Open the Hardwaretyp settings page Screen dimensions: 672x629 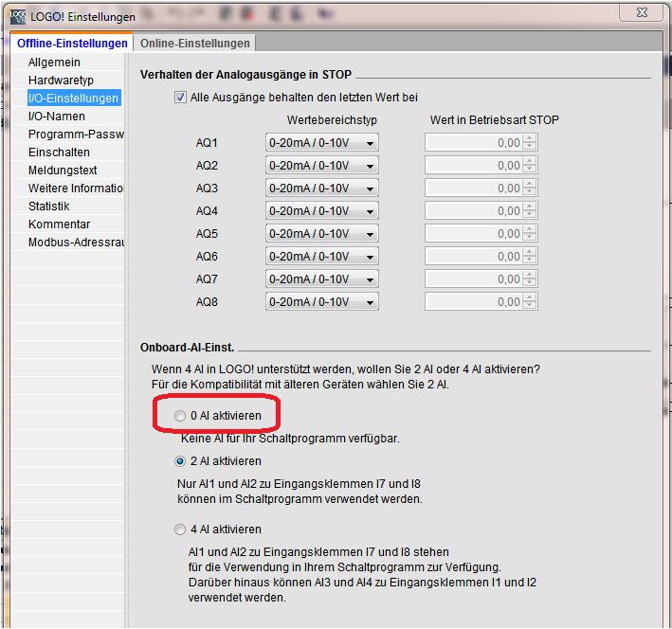click(61, 81)
